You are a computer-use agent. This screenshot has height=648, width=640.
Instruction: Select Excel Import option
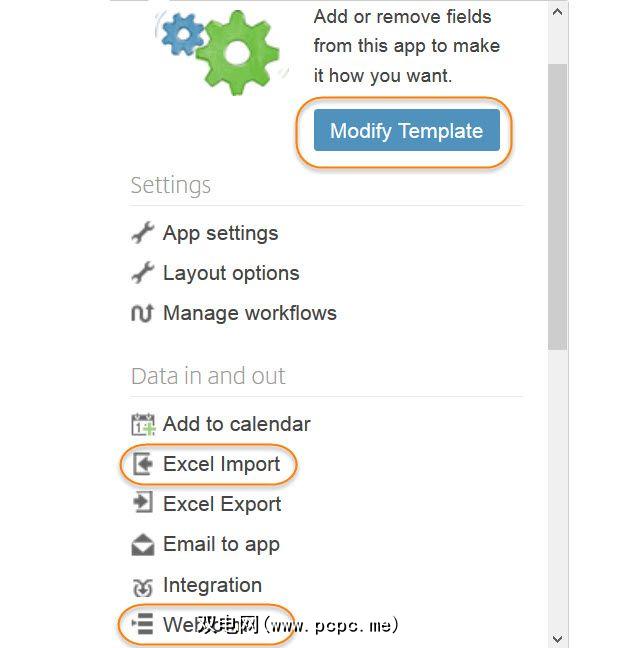point(221,464)
